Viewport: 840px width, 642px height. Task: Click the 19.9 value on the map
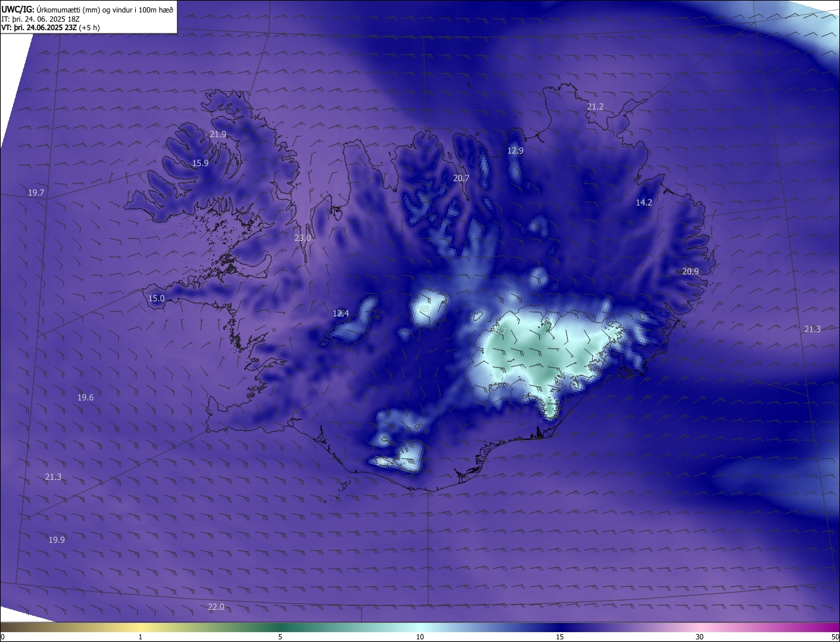[56, 540]
